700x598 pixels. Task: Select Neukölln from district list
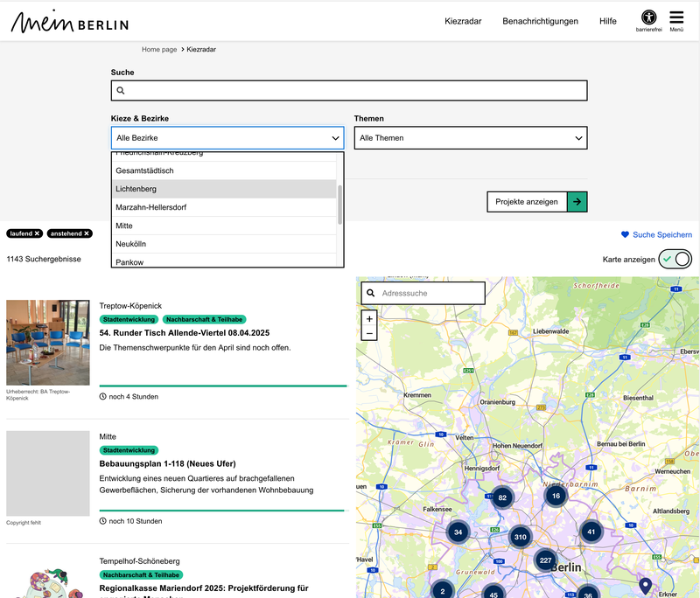(224, 244)
